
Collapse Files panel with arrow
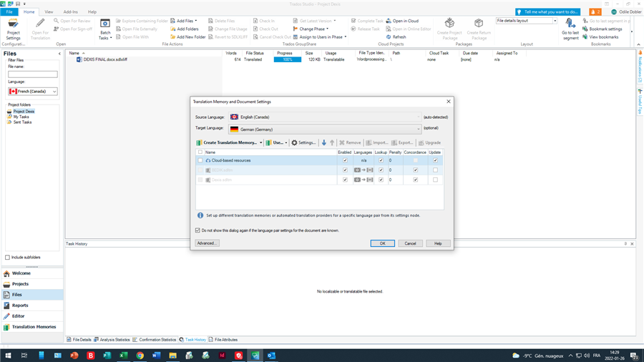coord(59,54)
